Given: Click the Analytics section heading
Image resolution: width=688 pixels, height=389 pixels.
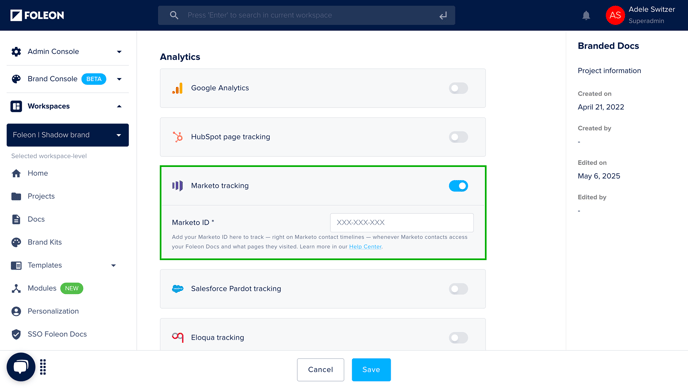Looking at the screenshot, I should click(180, 57).
